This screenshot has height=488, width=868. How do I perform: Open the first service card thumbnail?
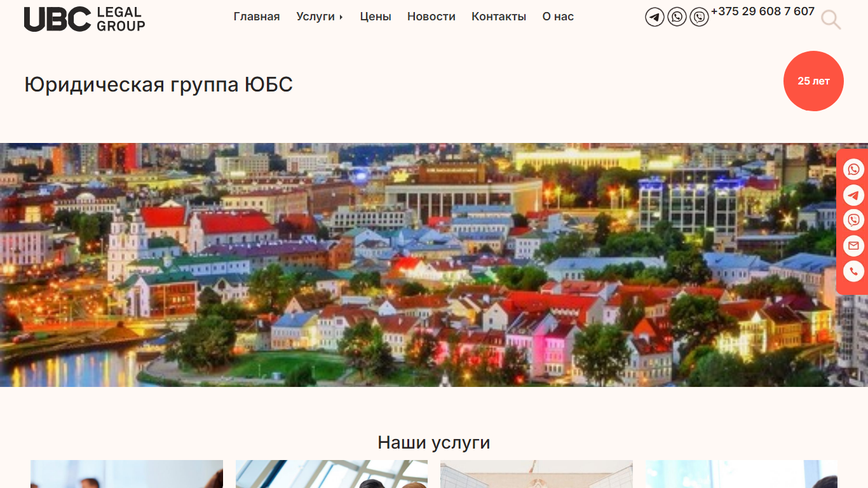126,474
